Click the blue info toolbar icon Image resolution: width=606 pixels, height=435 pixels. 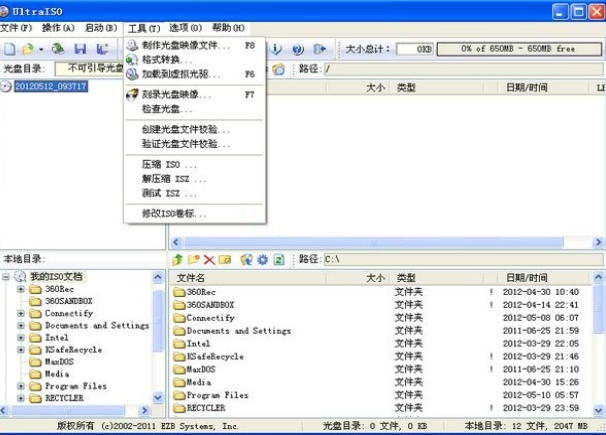(x=276, y=49)
